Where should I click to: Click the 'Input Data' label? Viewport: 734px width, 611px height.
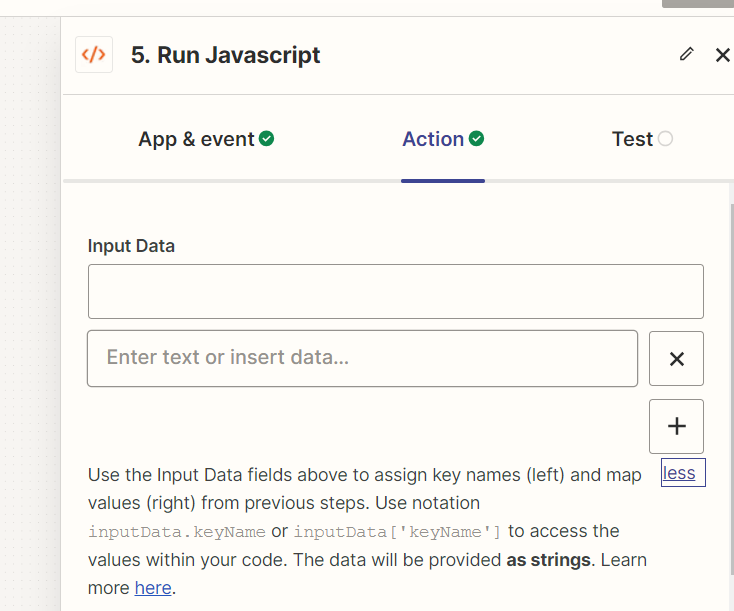tap(131, 246)
